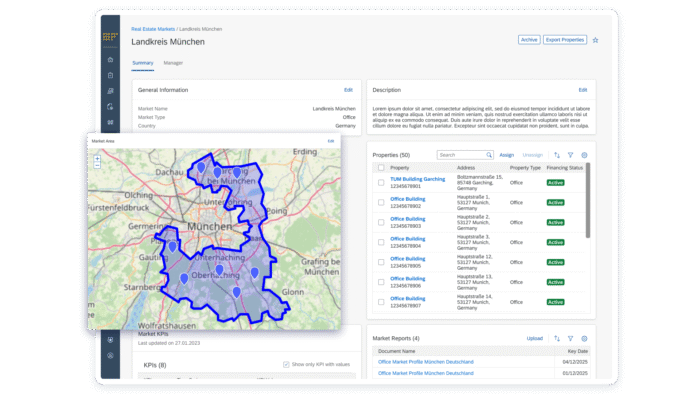Open the Market Reports settings gear
Viewport: 700px width, 394px height.
click(584, 338)
